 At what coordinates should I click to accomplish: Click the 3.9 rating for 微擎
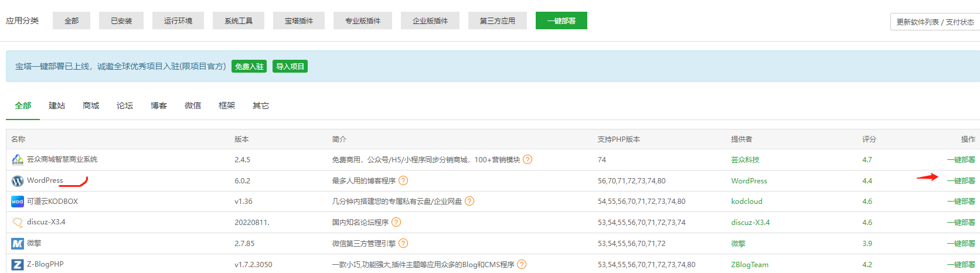(x=867, y=243)
